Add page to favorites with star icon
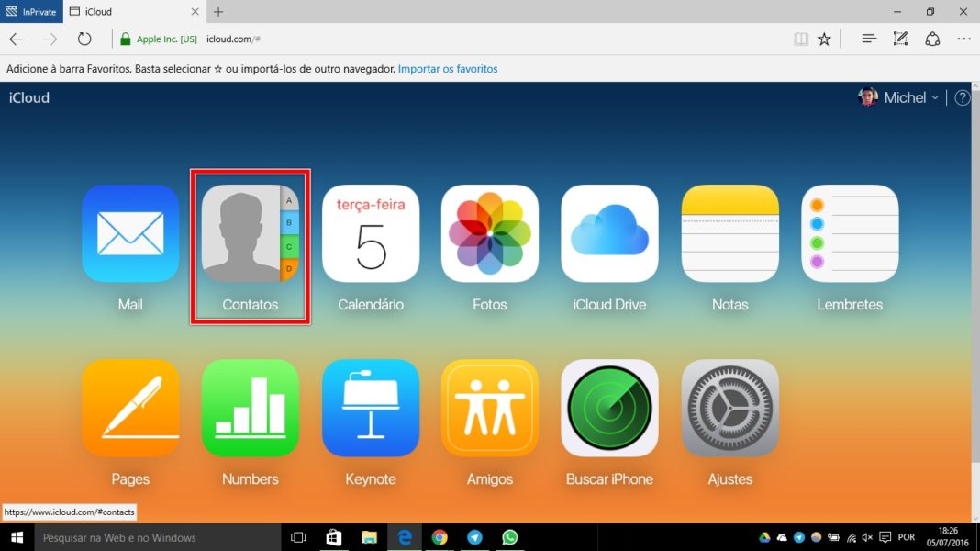The height and width of the screenshot is (551, 980). click(x=824, y=39)
